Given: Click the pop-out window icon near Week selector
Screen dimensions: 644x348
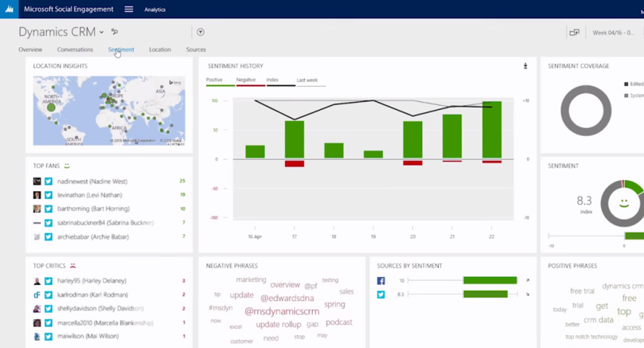Looking at the screenshot, I should pyautogui.click(x=574, y=33).
